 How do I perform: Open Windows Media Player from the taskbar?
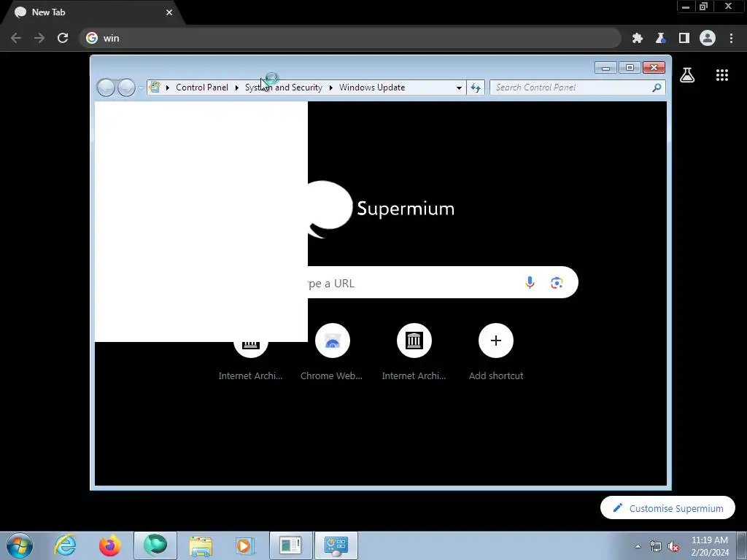point(246,545)
